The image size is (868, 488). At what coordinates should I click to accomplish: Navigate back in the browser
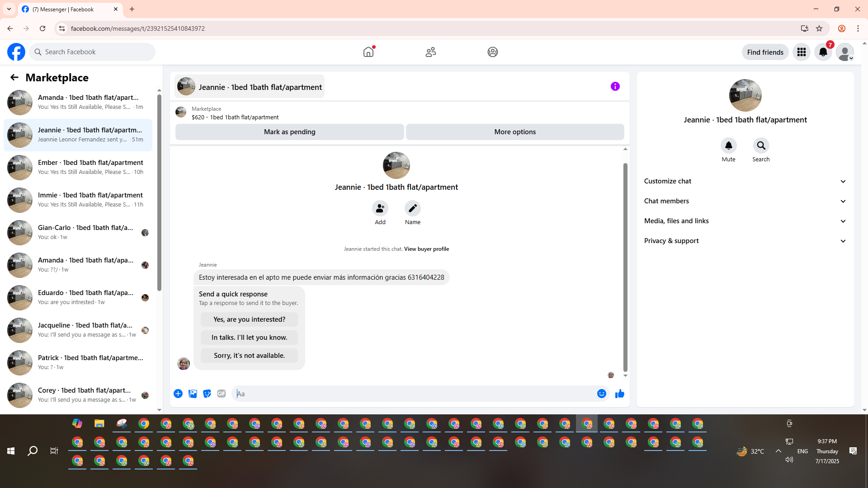[10, 28]
